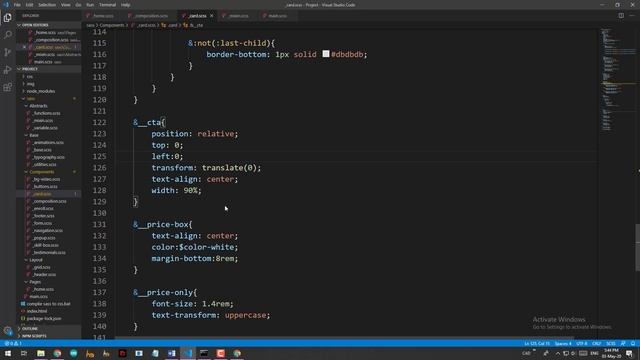This screenshot has width=640, height=360.
Task: Open _variable.scss file
Action: pos(45,128)
